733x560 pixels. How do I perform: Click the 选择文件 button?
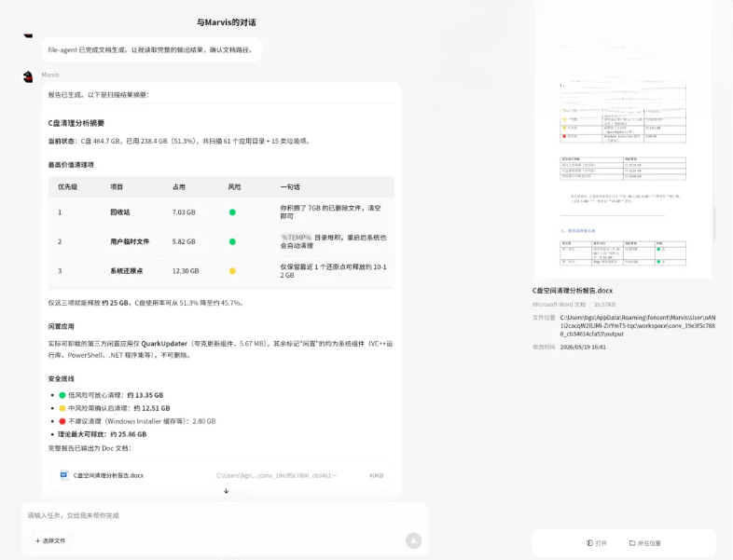point(50,540)
